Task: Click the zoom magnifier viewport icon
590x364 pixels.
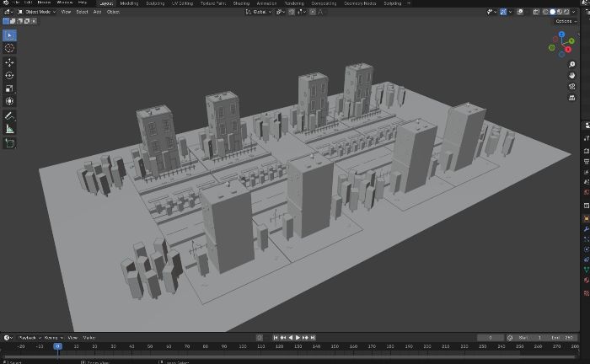Action: tap(572, 65)
